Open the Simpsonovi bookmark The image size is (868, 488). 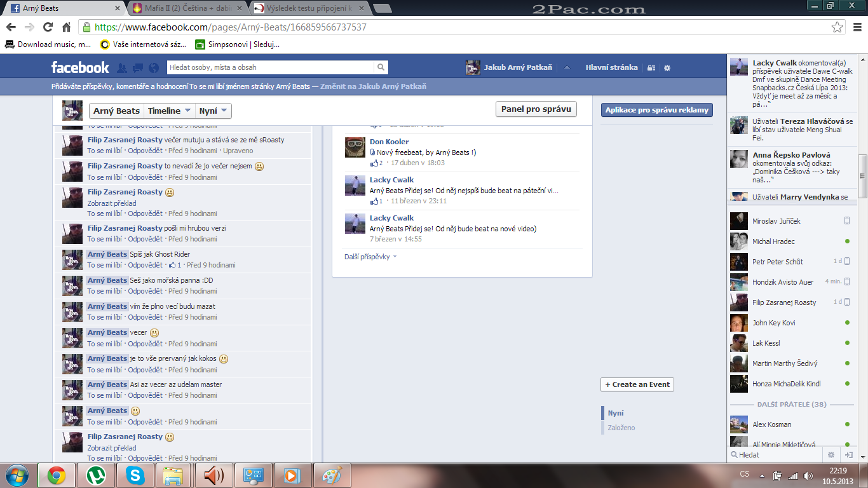click(238, 44)
